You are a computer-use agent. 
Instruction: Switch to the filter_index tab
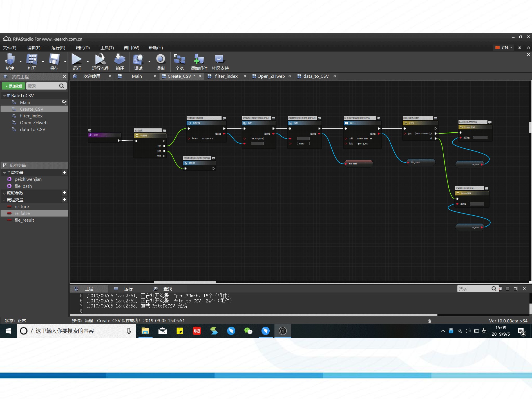(x=226, y=76)
